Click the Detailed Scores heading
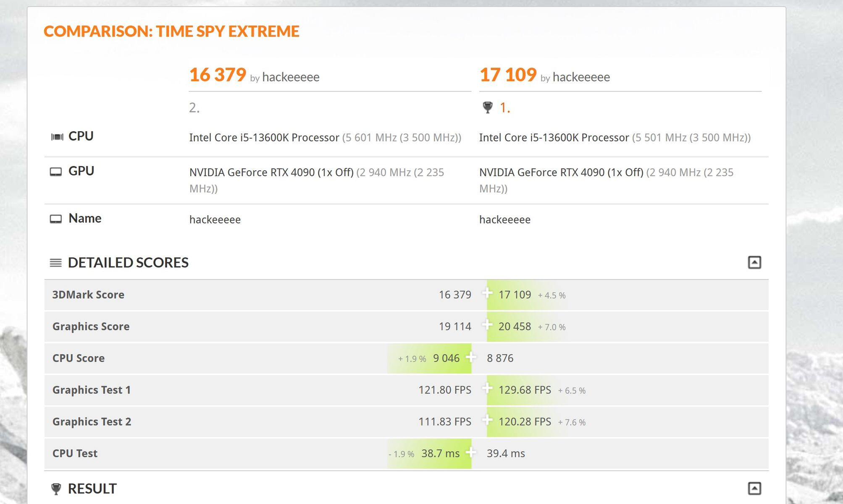The image size is (843, 504). (x=128, y=263)
